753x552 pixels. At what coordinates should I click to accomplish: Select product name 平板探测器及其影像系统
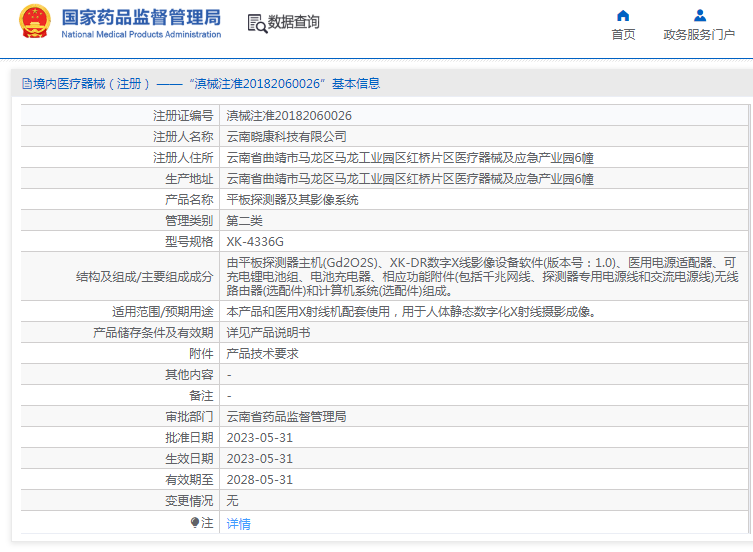(292, 200)
